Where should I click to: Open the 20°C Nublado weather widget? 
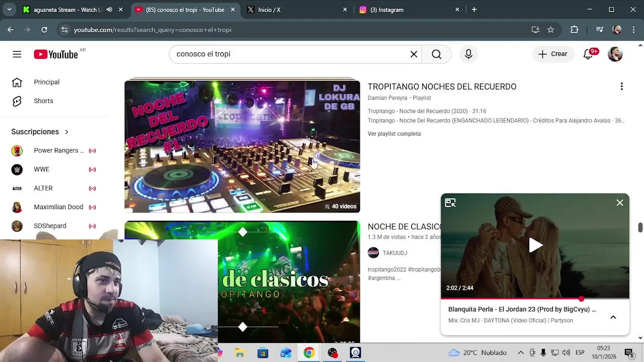pyautogui.click(x=477, y=352)
